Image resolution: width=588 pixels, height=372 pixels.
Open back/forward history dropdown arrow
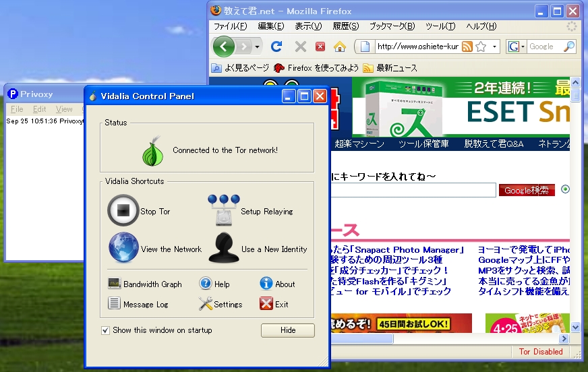click(257, 46)
